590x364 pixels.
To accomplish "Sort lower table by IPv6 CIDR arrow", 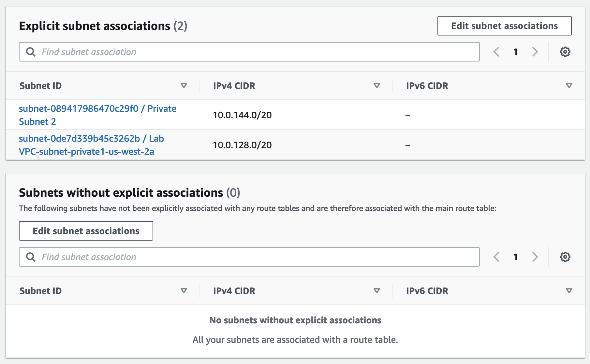I will 569,291.
